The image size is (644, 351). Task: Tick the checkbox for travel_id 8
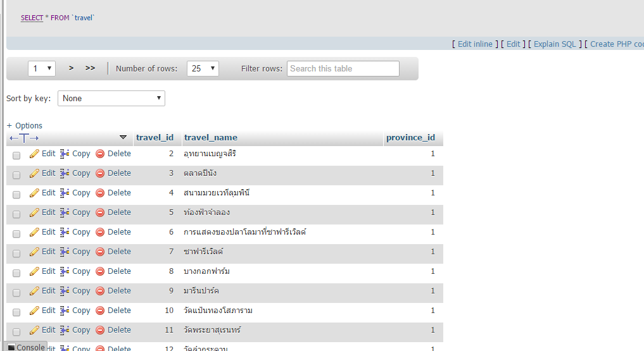(x=16, y=273)
